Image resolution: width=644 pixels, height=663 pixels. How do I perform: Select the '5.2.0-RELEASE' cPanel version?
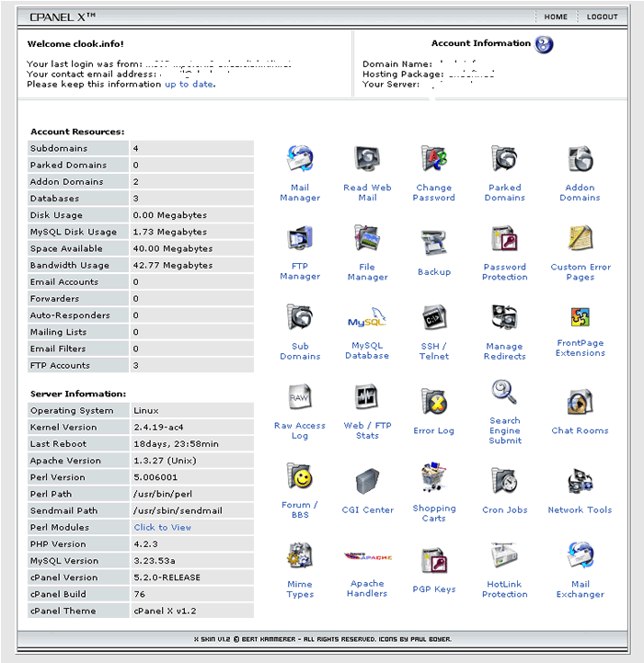pyautogui.click(x=167, y=577)
